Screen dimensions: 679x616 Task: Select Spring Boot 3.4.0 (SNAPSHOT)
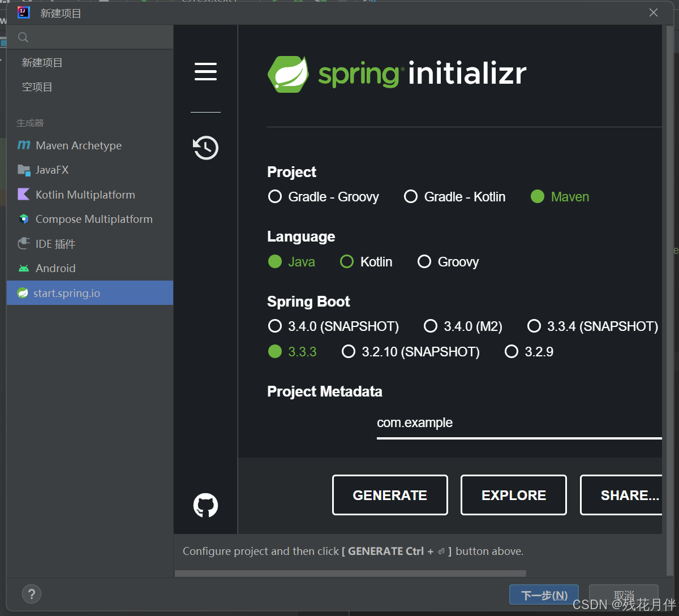[x=333, y=326]
